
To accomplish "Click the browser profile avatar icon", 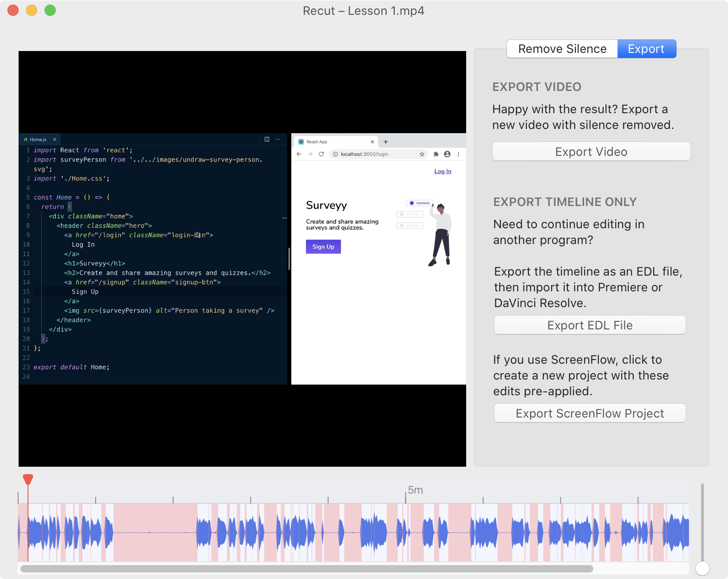I will tap(447, 154).
